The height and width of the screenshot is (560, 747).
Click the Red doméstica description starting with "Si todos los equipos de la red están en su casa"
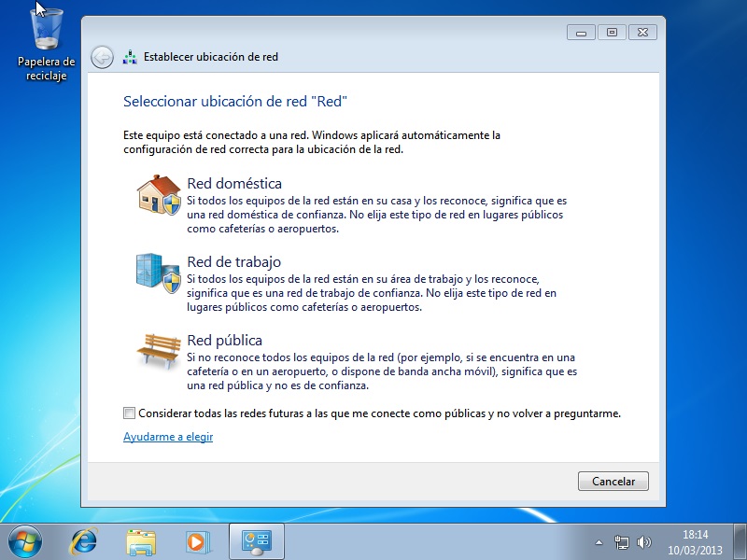coord(377,215)
